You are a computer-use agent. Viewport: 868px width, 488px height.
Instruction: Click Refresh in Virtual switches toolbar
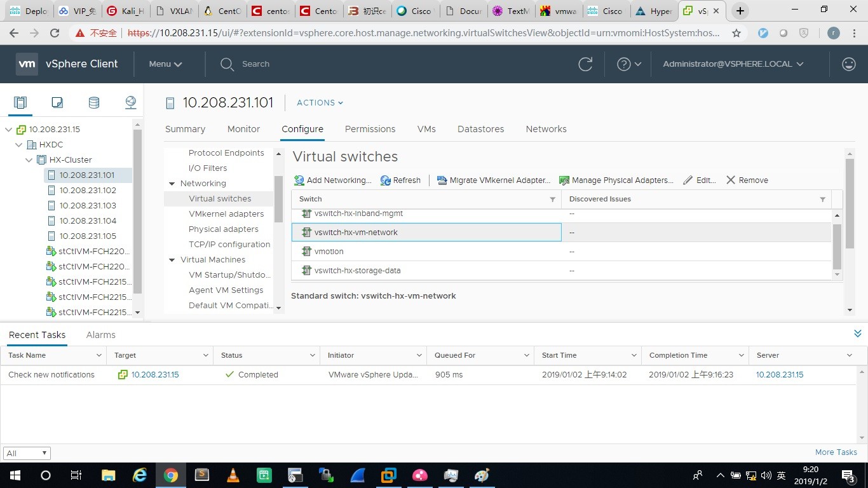(400, 180)
